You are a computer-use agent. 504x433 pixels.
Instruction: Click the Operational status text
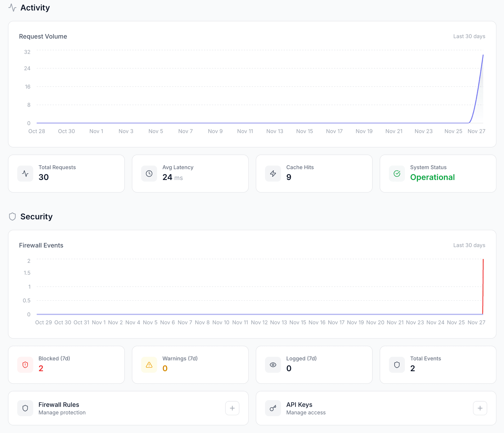[432, 177]
